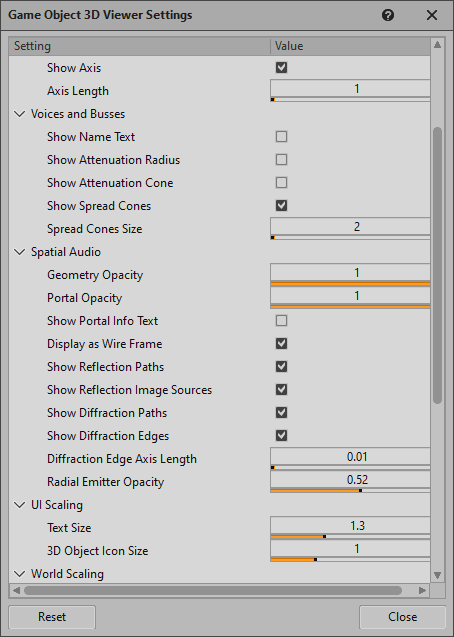Click the scroll down arrow
The width and height of the screenshot is (454, 637).
(x=437, y=575)
